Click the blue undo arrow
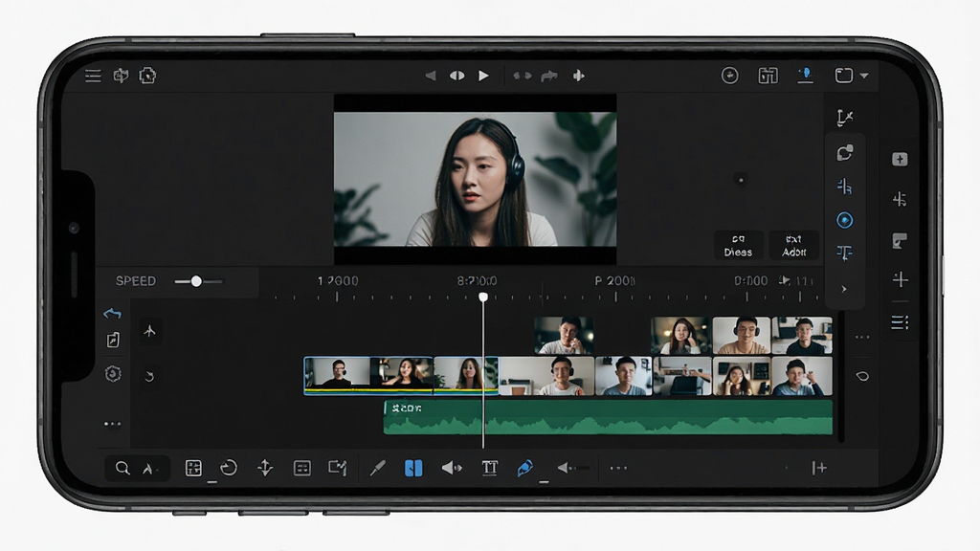 [x=113, y=313]
